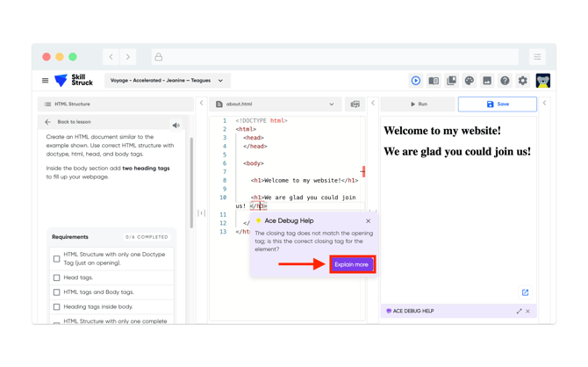Play lesson audio with speaker icon
588x367 pixels.
(x=176, y=126)
